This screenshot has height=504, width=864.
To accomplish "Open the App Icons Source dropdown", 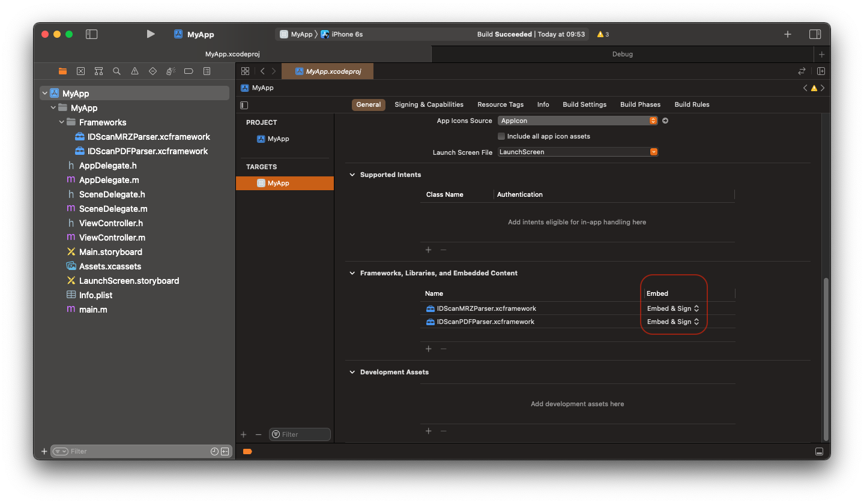I will tap(578, 121).
